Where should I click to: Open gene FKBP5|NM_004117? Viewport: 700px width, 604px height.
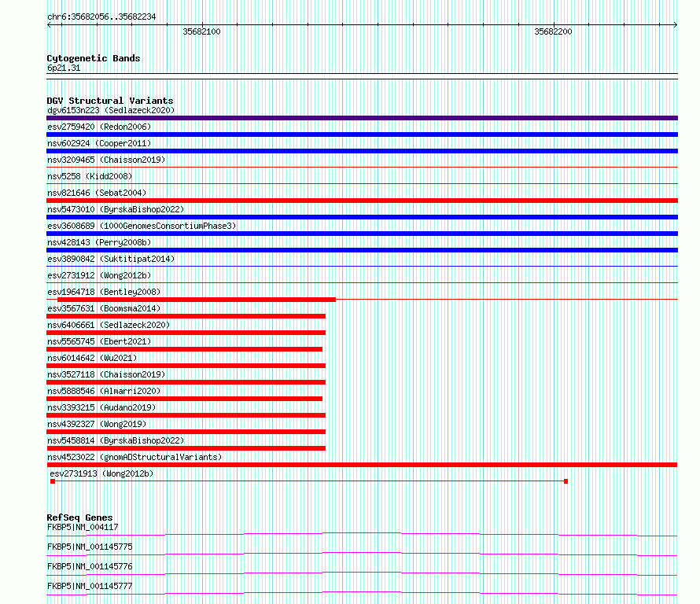(x=83, y=527)
